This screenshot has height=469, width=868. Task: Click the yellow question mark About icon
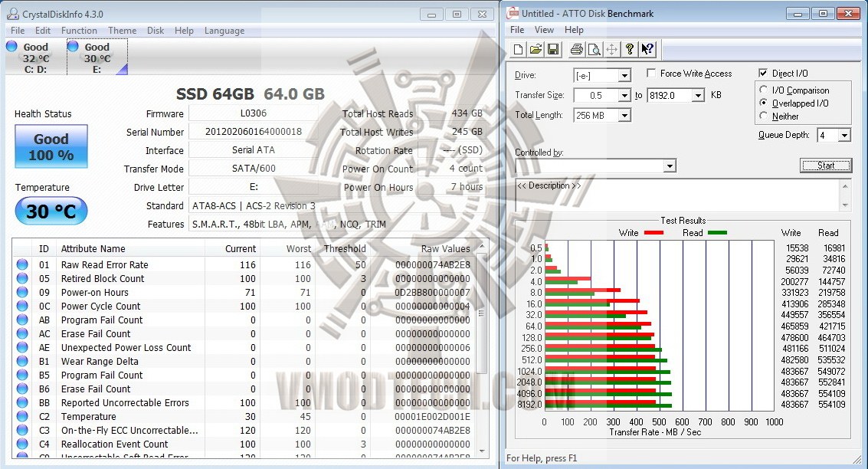coord(630,49)
